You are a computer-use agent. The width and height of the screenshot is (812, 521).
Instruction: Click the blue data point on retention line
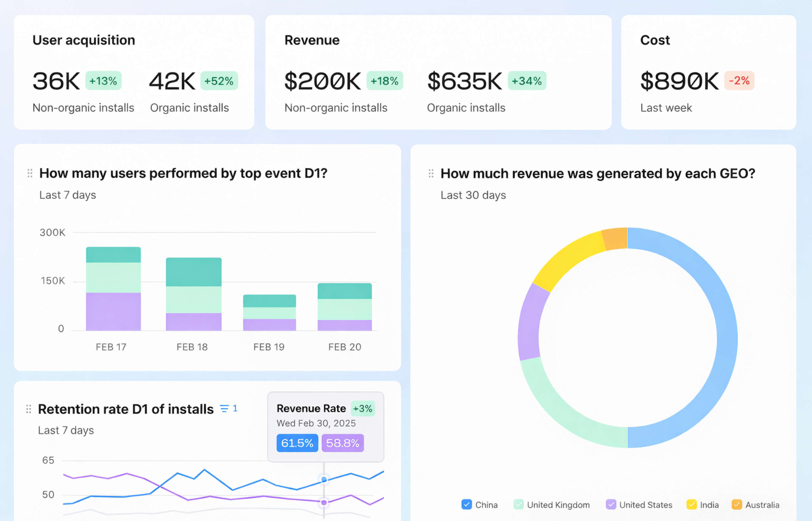[x=324, y=479]
